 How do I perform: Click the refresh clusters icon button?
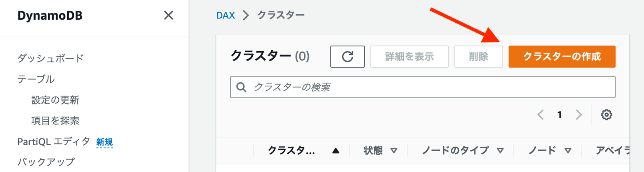[347, 57]
